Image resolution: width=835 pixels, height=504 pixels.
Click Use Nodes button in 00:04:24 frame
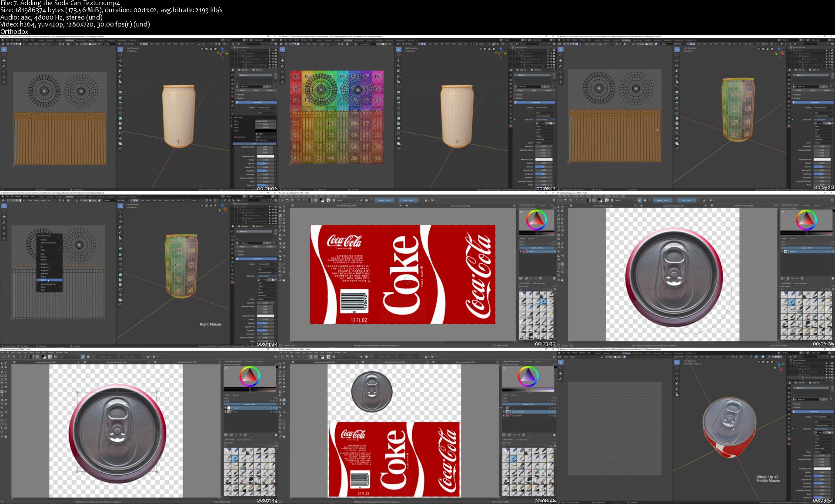coord(256,259)
